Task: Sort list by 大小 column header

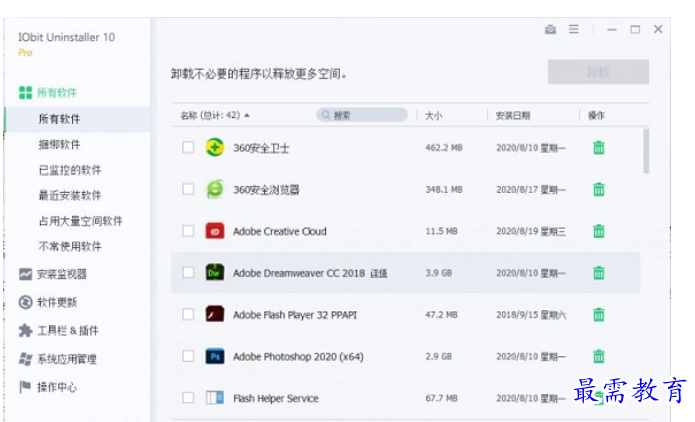Action: pyautogui.click(x=433, y=116)
